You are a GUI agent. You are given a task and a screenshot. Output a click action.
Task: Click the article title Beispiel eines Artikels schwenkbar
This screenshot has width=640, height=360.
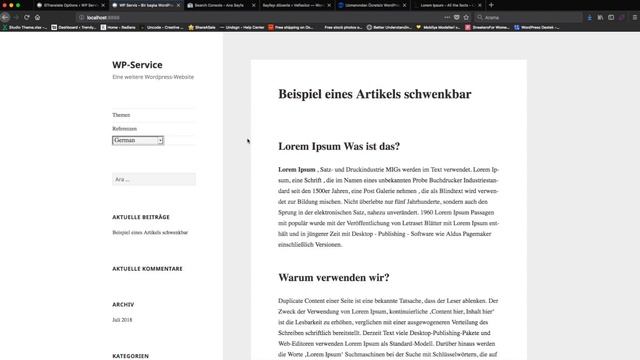375,94
